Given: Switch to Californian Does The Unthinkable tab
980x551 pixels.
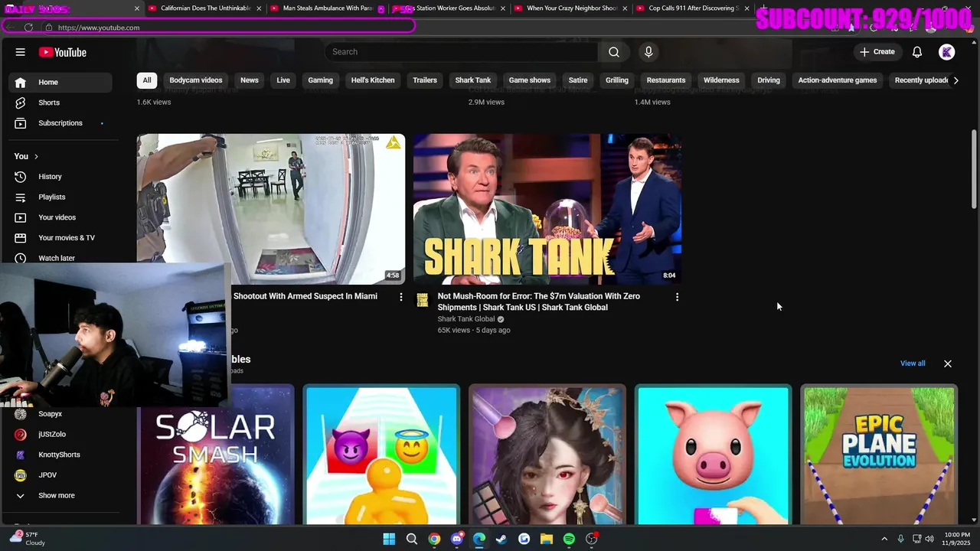Looking at the screenshot, I should pyautogui.click(x=205, y=8).
